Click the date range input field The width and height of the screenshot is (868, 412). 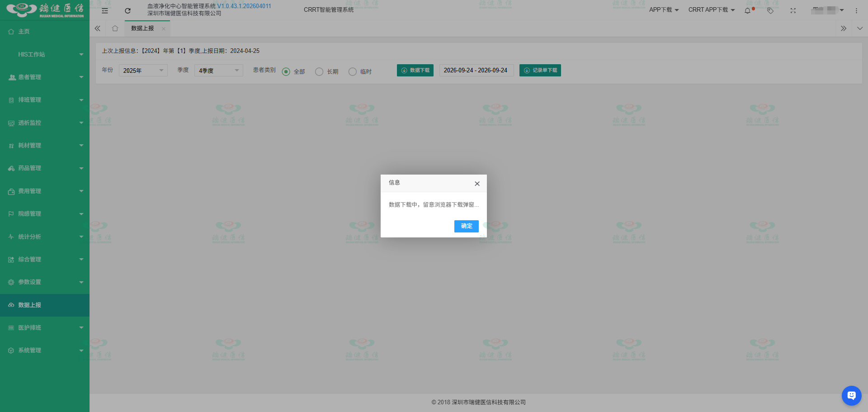pyautogui.click(x=476, y=71)
